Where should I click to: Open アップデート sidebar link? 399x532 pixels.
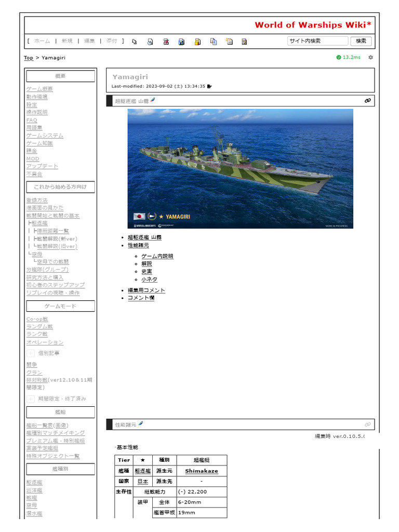[43, 166]
